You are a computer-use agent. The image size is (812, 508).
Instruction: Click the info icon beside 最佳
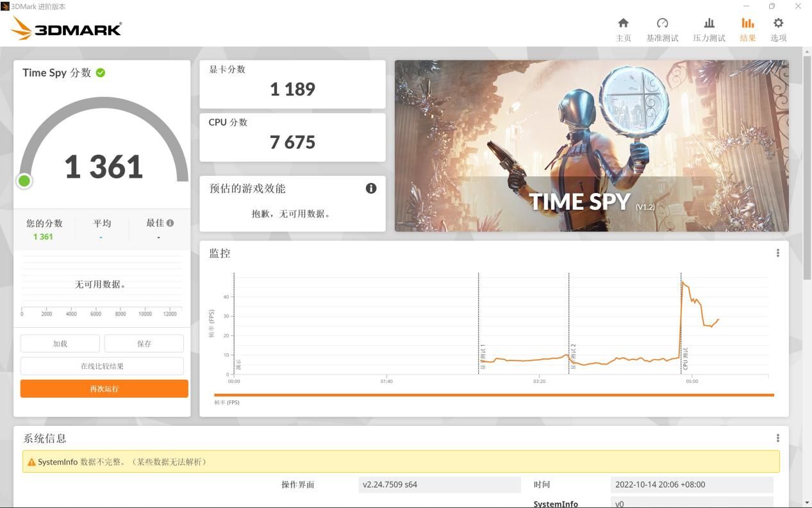[170, 223]
